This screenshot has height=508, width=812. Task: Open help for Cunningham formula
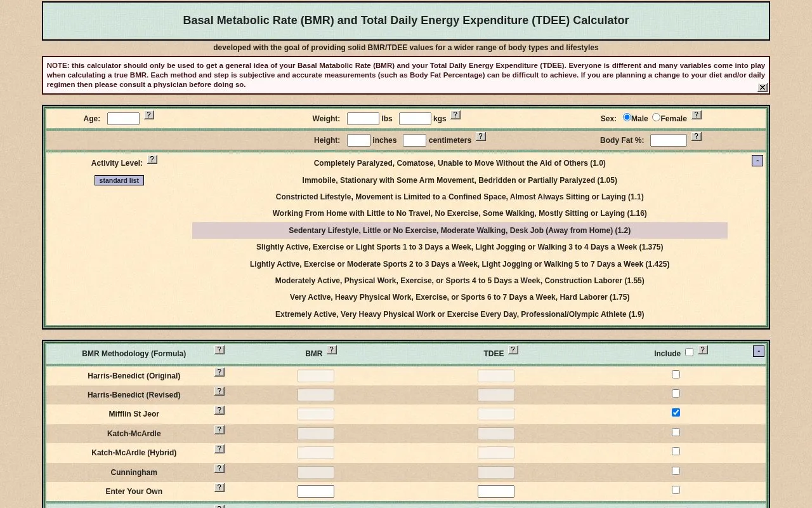point(219,469)
